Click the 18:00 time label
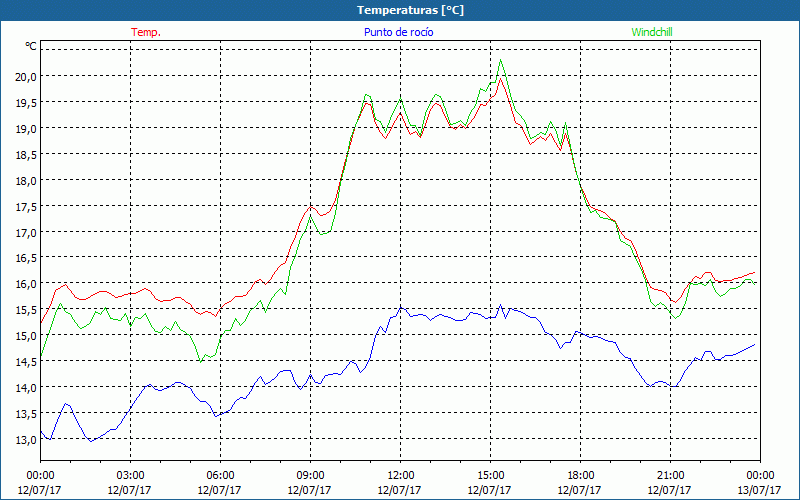This screenshot has width=800, height=500. tap(580, 476)
